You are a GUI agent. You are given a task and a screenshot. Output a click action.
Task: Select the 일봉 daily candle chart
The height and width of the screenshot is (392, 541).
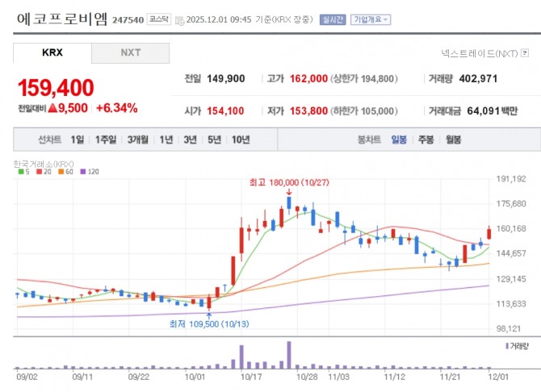tap(399, 140)
